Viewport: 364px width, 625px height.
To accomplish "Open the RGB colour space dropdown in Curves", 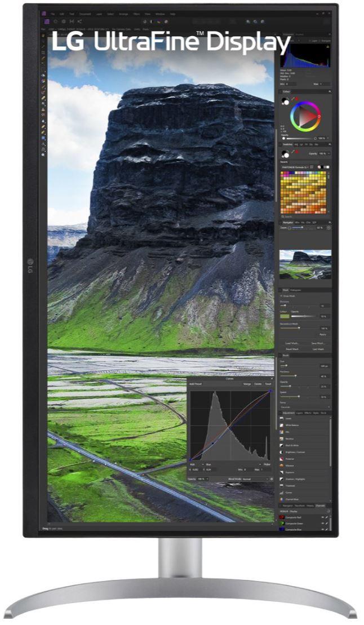I will click(x=197, y=464).
